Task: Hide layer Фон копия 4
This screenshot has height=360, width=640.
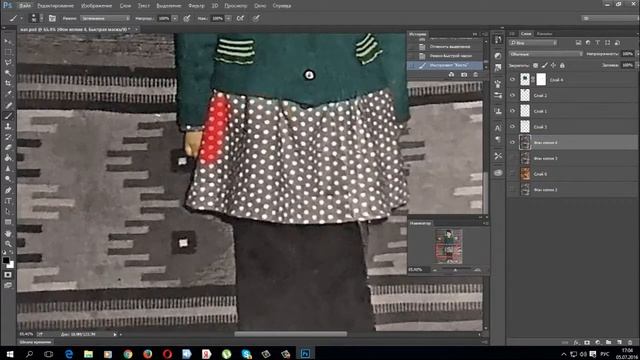Action: (513, 142)
